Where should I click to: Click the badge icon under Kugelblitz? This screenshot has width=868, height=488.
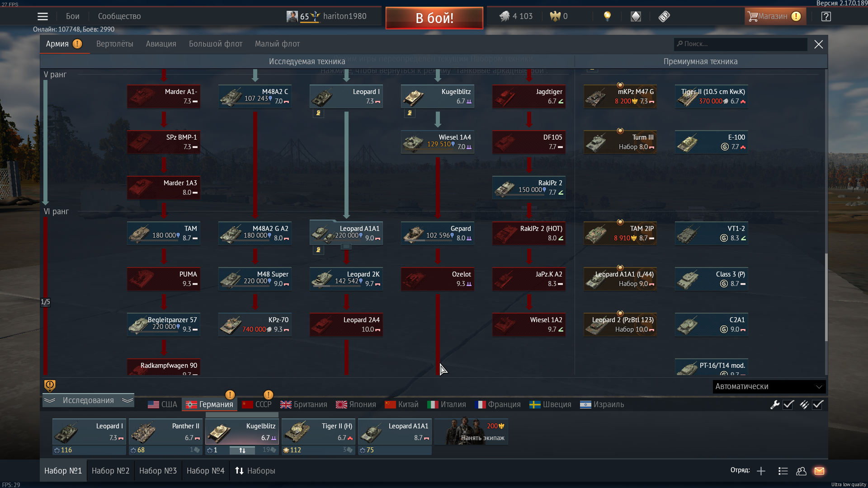[x=410, y=113]
